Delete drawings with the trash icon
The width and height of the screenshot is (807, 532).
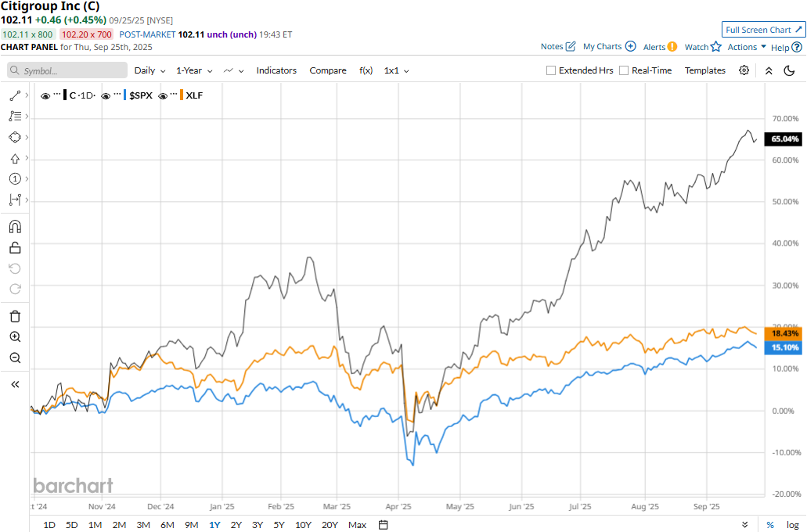[x=15, y=316]
